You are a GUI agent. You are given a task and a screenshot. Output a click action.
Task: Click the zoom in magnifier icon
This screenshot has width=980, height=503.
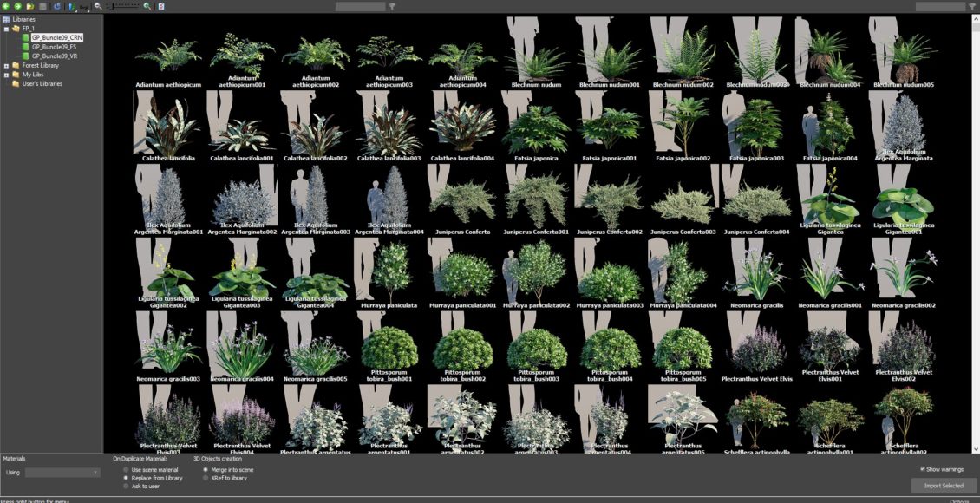[x=147, y=6]
